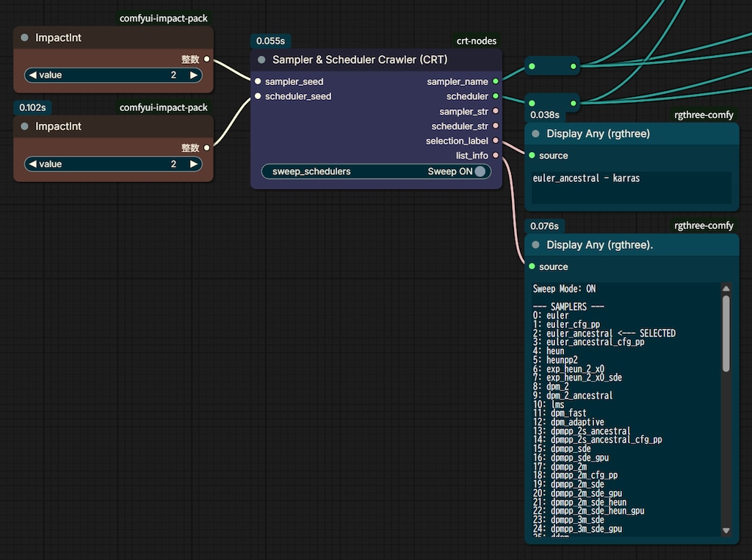Click rgthree-comfy badge next to 0.076s
This screenshot has width=752, height=560.
(x=704, y=226)
